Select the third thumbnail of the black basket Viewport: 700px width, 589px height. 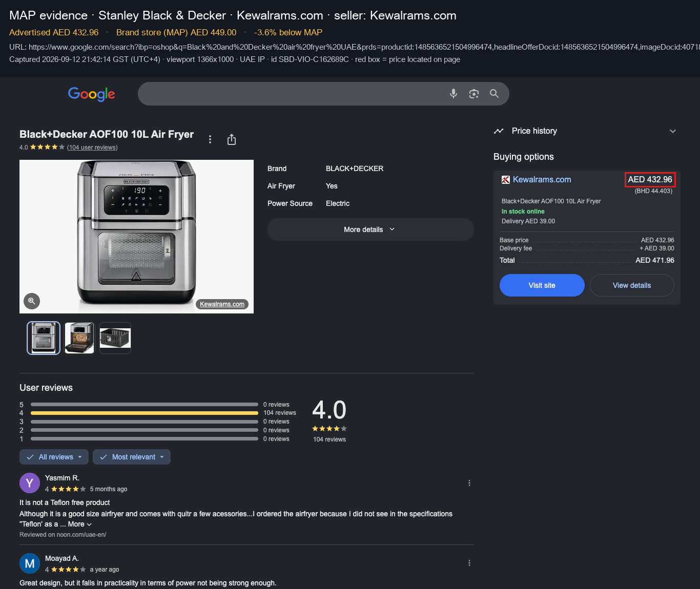tap(115, 338)
